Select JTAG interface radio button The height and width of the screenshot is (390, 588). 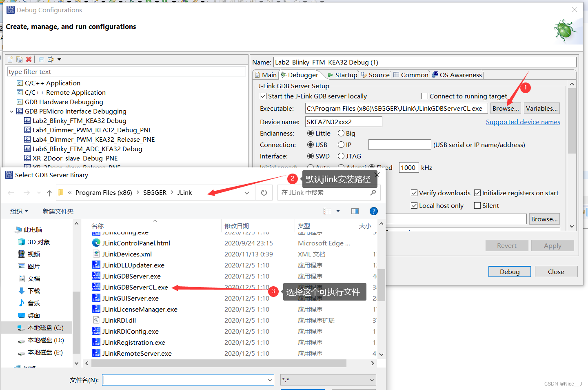coord(341,156)
